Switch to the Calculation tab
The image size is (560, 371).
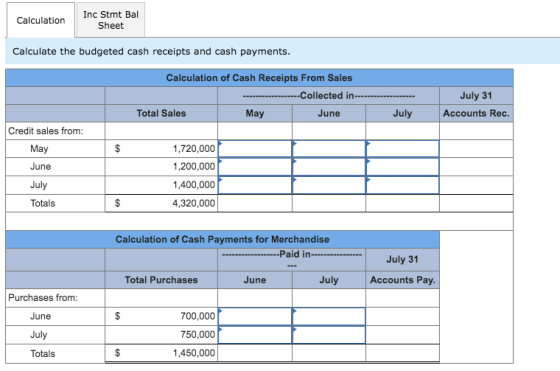pos(40,20)
